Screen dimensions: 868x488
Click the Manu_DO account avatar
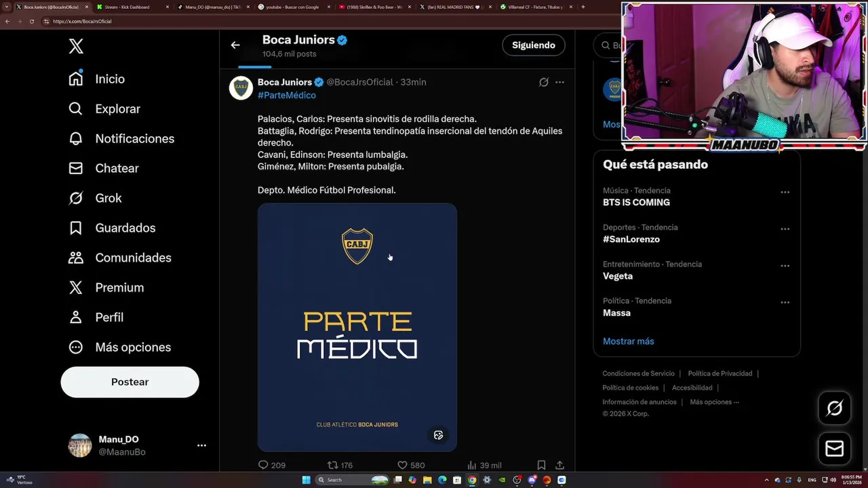point(80,445)
